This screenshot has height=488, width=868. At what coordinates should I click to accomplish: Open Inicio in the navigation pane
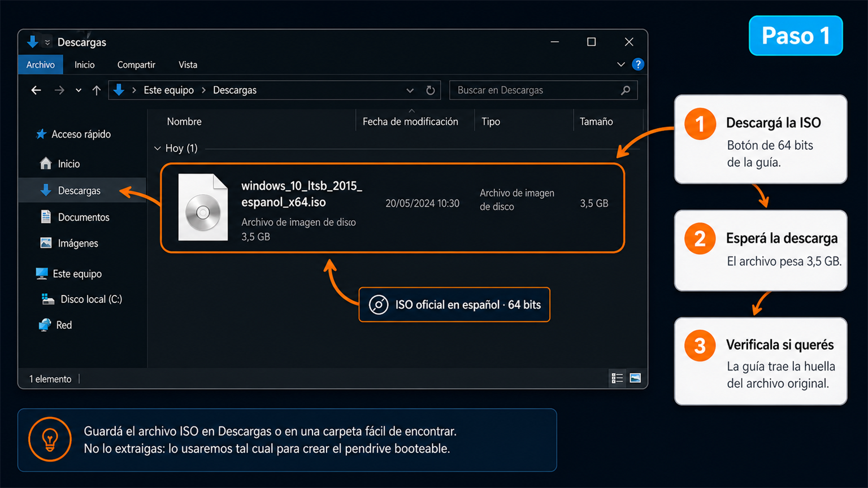click(69, 164)
